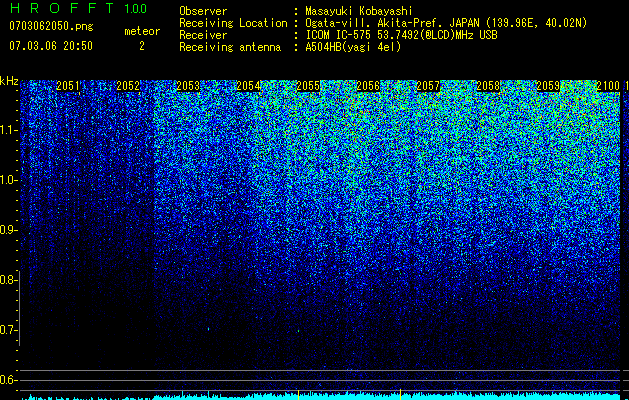Image resolution: width=629 pixels, height=400 pixels.
Task: Click the date stamp 07.03.06 20:50
Action: [x=51, y=46]
